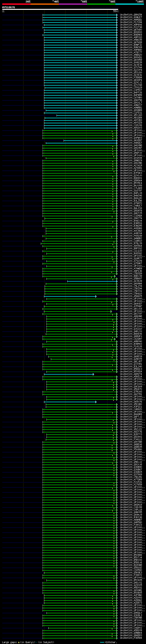Select hit UniRef100_P21531

(131, 482)
